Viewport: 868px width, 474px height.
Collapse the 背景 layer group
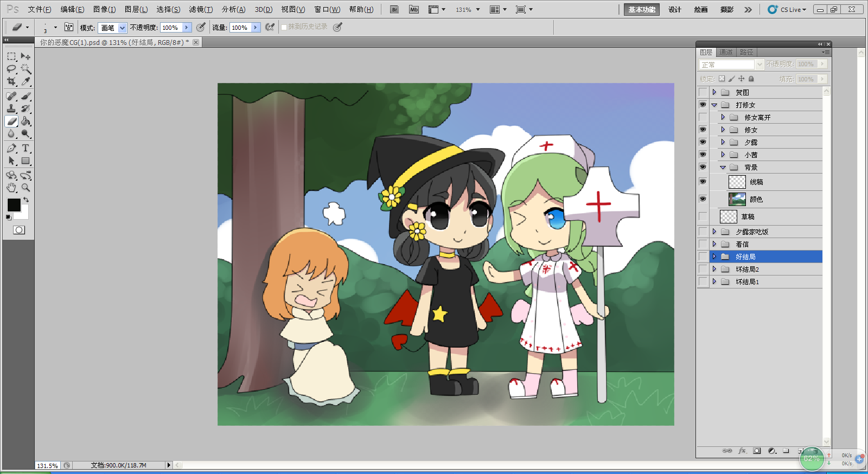pyautogui.click(x=723, y=168)
